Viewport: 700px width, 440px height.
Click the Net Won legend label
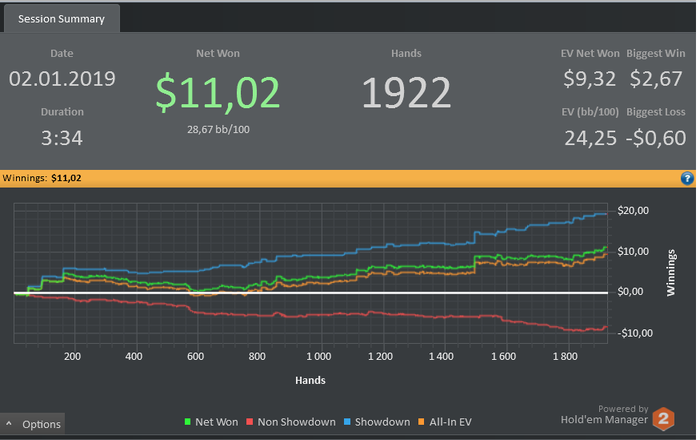coord(217,422)
